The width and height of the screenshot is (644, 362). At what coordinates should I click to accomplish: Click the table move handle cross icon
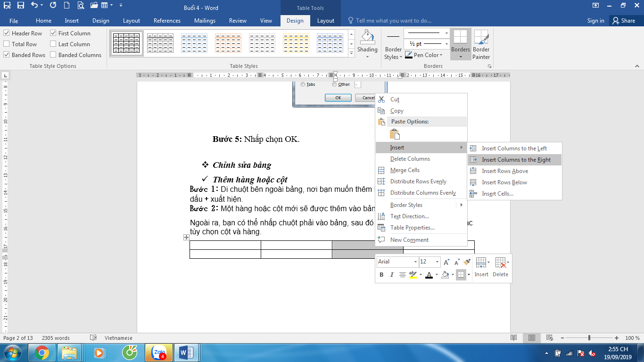pyautogui.click(x=186, y=238)
